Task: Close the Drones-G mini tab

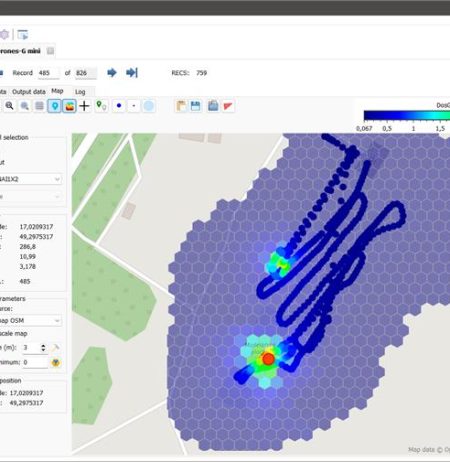Action: 50,51
